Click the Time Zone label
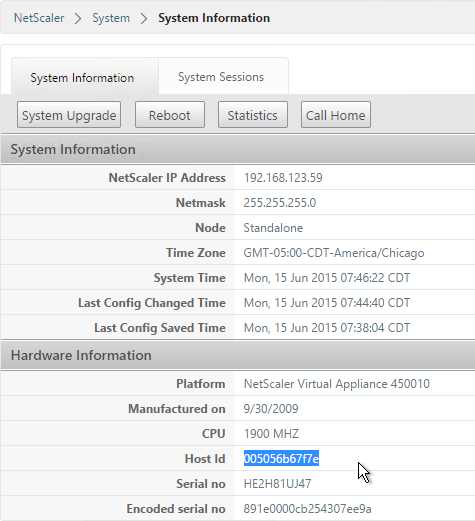The width and height of the screenshot is (475, 521). [x=196, y=253]
